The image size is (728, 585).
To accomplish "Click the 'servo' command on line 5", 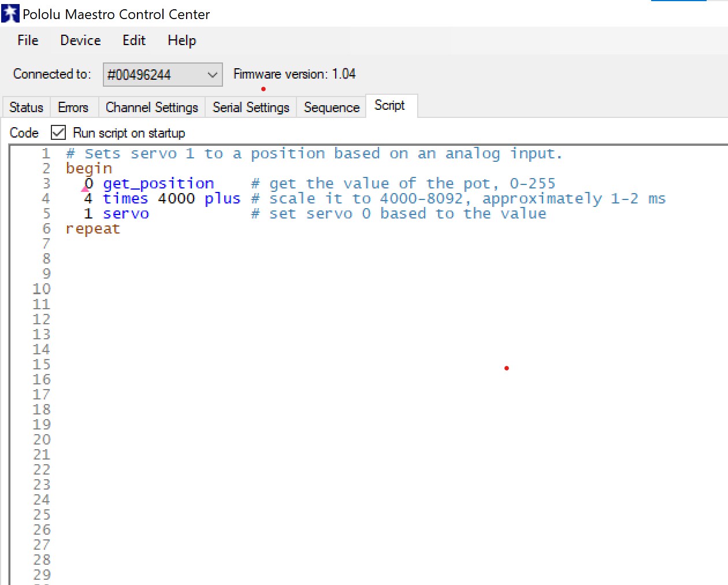I will 126,214.
